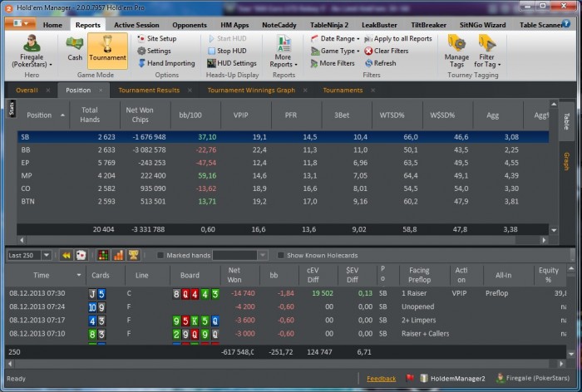This screenshot has width=582, height=392.
Task: Click the yellow rewind arrows icon
Action: tap(66, 255)
